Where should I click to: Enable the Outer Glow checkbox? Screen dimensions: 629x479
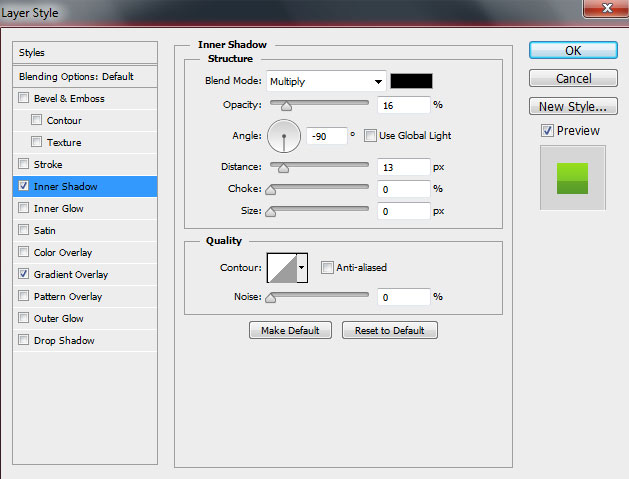tap(24, 318)
